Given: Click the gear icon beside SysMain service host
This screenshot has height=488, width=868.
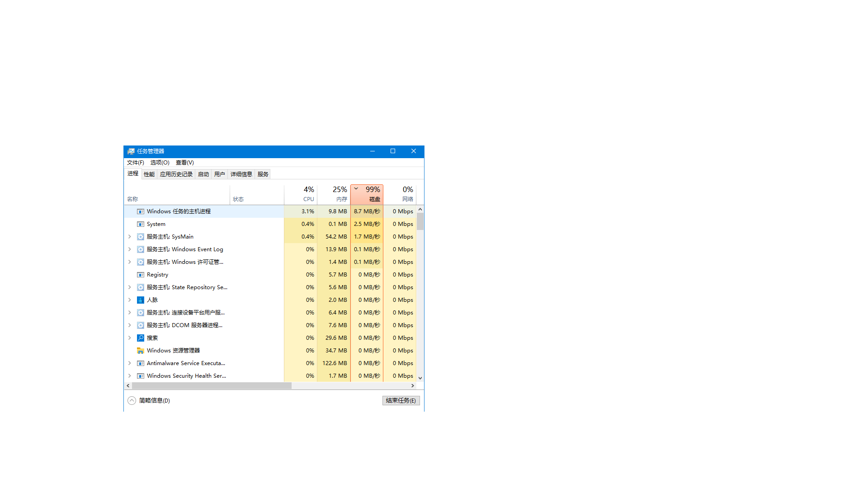Looking at the screenshot, I should [x=141, y=237].
